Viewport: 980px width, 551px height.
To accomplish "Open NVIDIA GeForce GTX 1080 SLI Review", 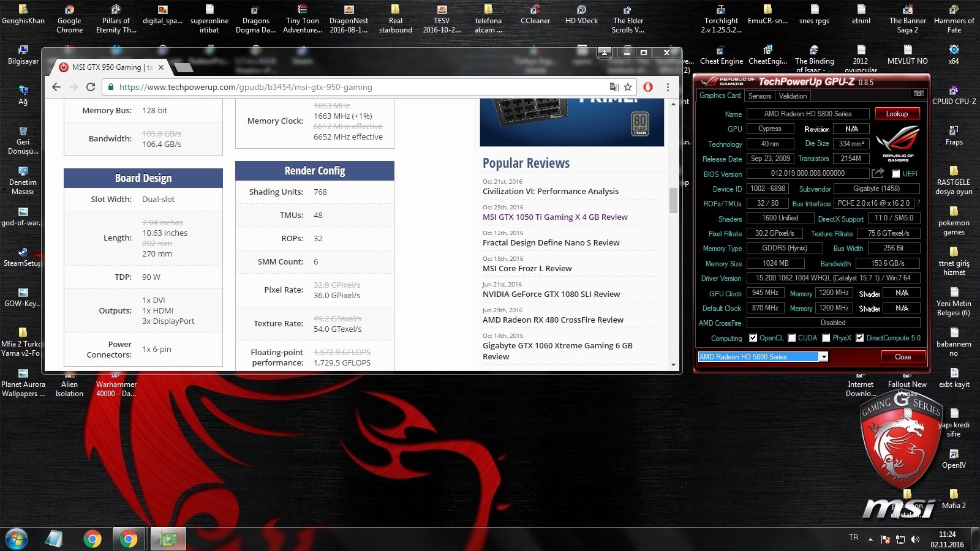I will [551, 294].
